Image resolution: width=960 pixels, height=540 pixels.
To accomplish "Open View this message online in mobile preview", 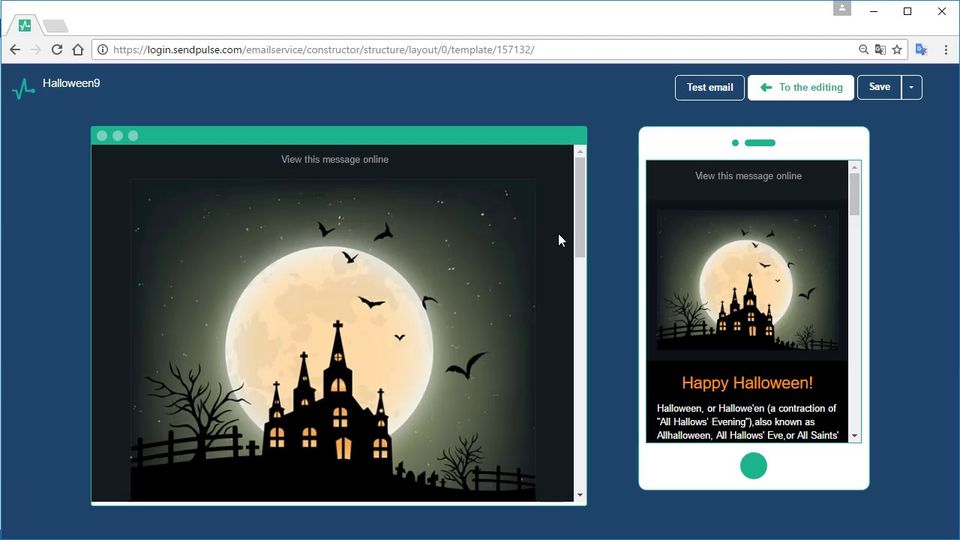I will coord(748,176).
